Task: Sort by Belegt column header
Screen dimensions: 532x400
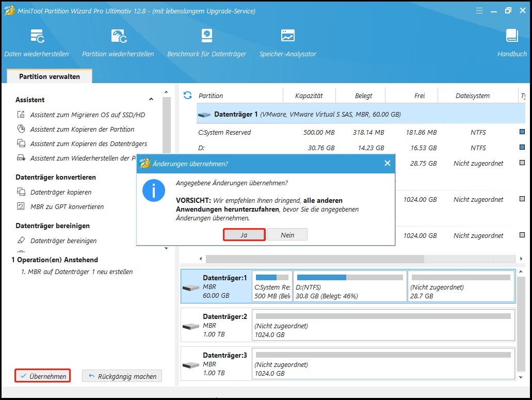Action: pos(364,95)
